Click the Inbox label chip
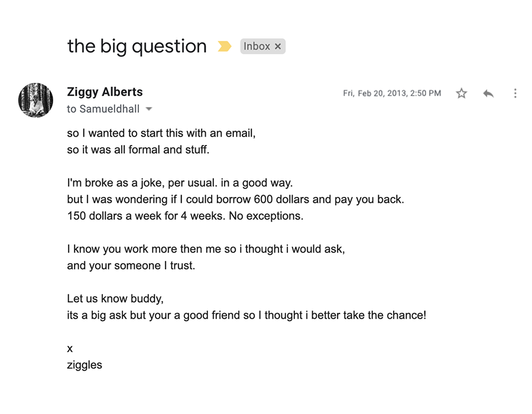The width and height of the screenshot is (532, 414). (x=262, y=46)
